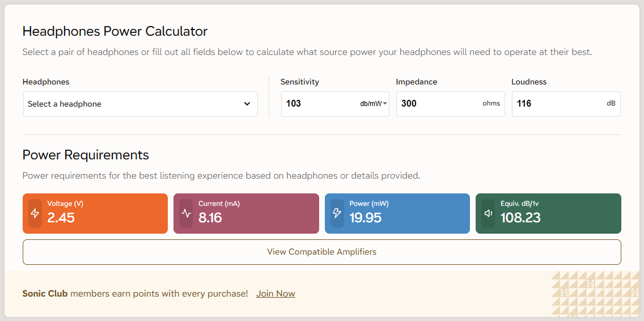
Task: Expand the db/mW sensitivity unit selector
Action: click(374, 104)
